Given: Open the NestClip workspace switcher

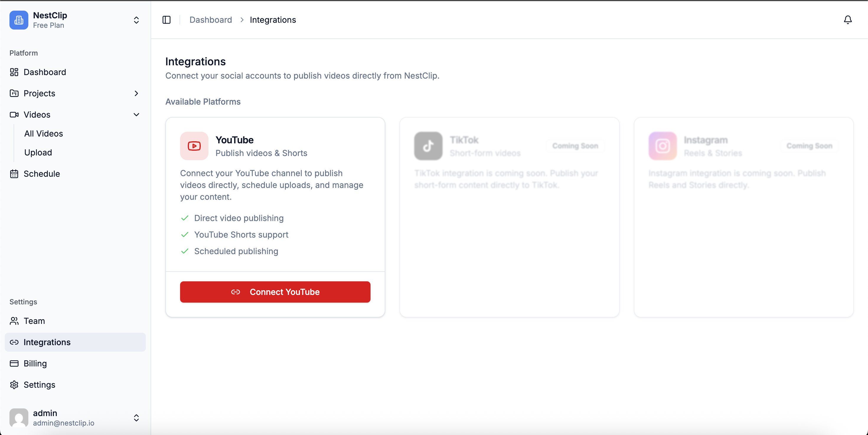Looking at the screenshot, I should (136, 20).
